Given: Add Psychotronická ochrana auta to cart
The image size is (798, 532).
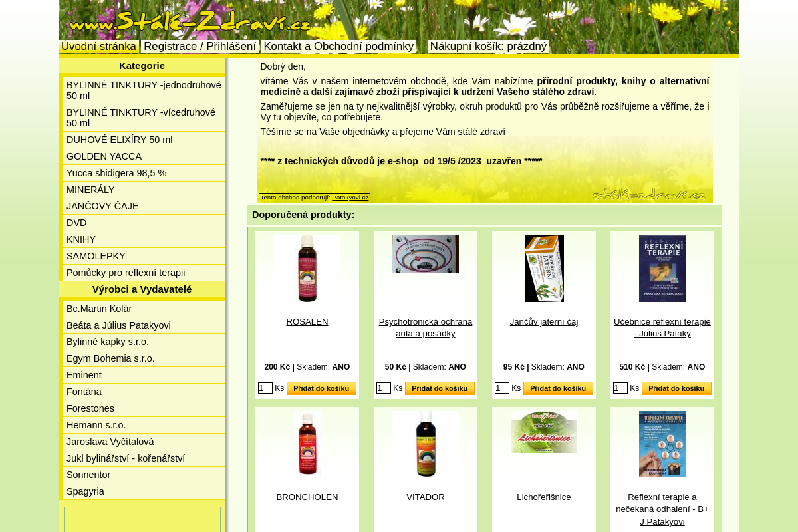Looking at the screenshot, I should point(440,388).
